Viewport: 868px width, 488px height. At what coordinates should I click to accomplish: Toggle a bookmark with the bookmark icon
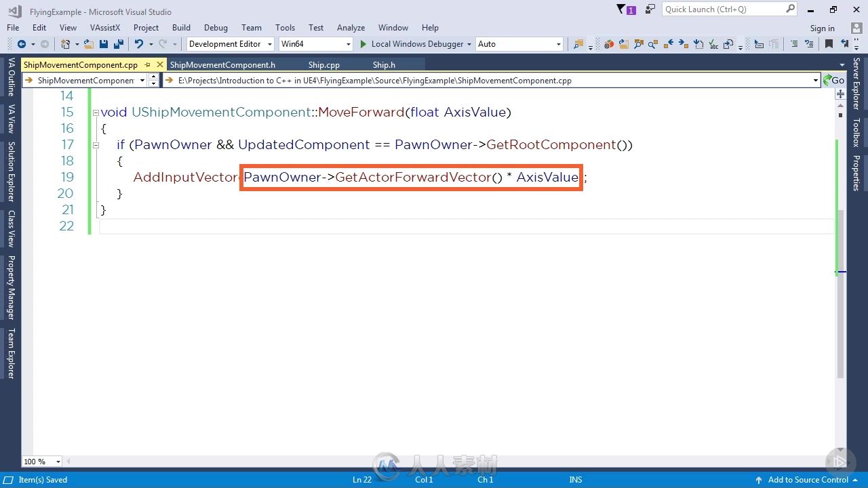(x=829, y=44)
